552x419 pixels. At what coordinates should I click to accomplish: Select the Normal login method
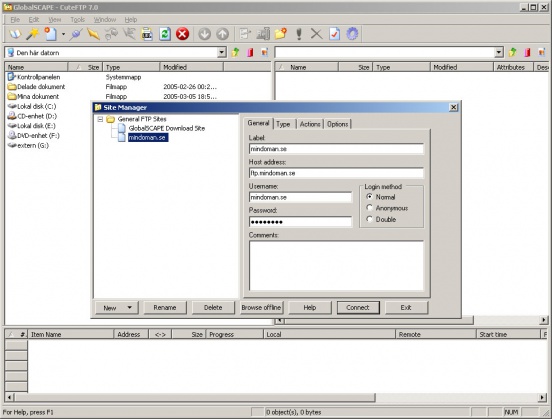point(369,196)
